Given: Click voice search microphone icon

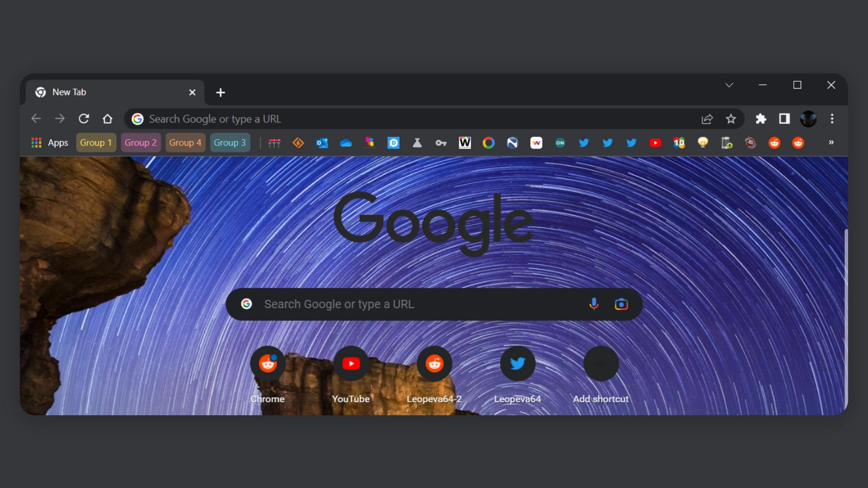Looking at the screenshot, I should (x=594, y=304).
